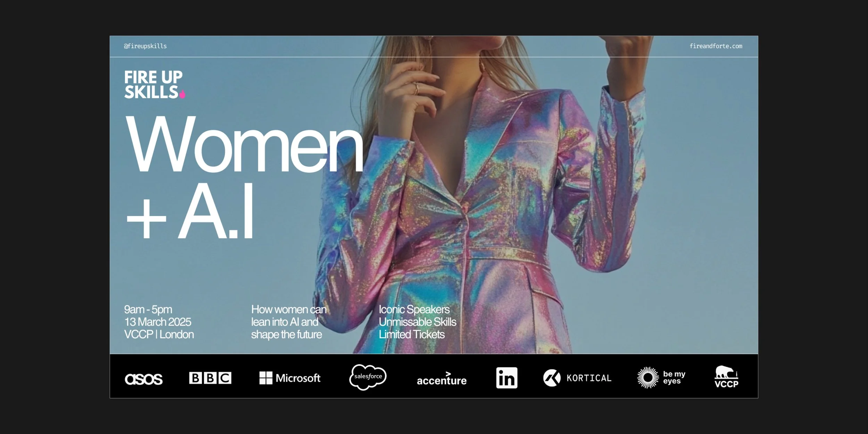Click the VCCP bear logo
The width and height of the screenshot is (868, 434).
pyautogui.click(x=726, y=377)
